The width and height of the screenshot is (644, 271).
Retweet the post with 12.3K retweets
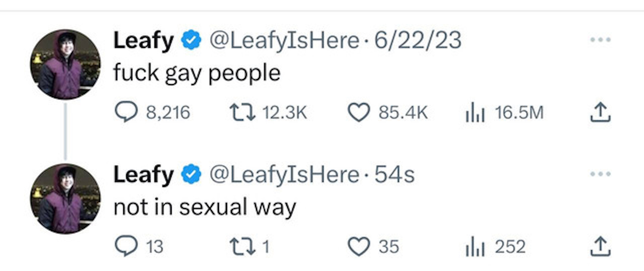(242, 112)
